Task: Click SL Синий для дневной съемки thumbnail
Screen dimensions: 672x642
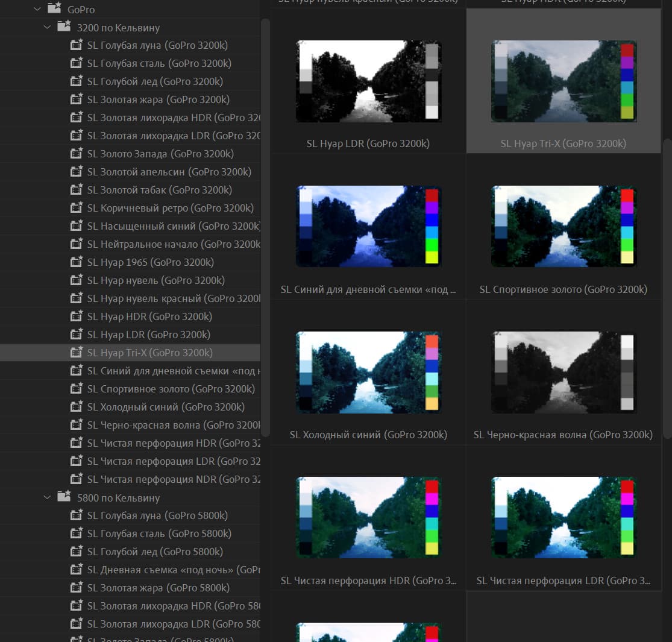Action: click(369, 226)
